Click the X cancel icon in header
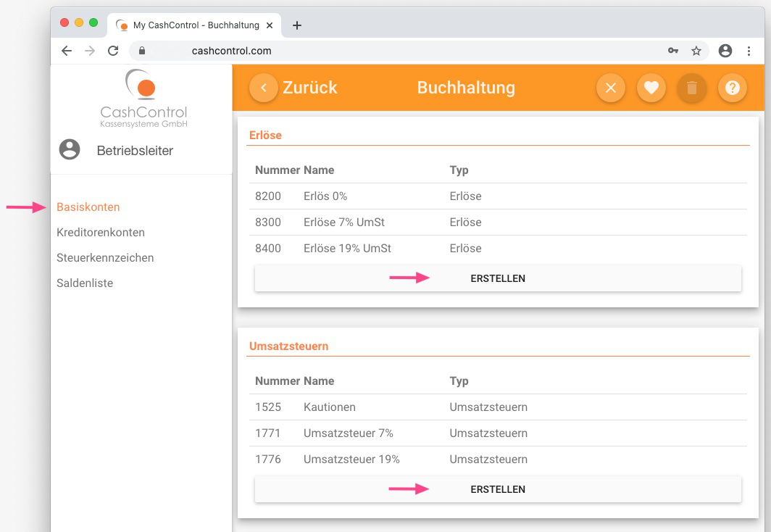The image size is (771, 532). 611,88
